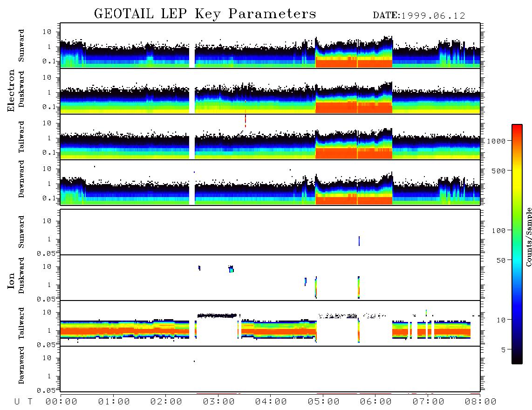Click the DATE:1999.06.12 label
Screen dimensions: 532x410
click(x=419, y=16)
